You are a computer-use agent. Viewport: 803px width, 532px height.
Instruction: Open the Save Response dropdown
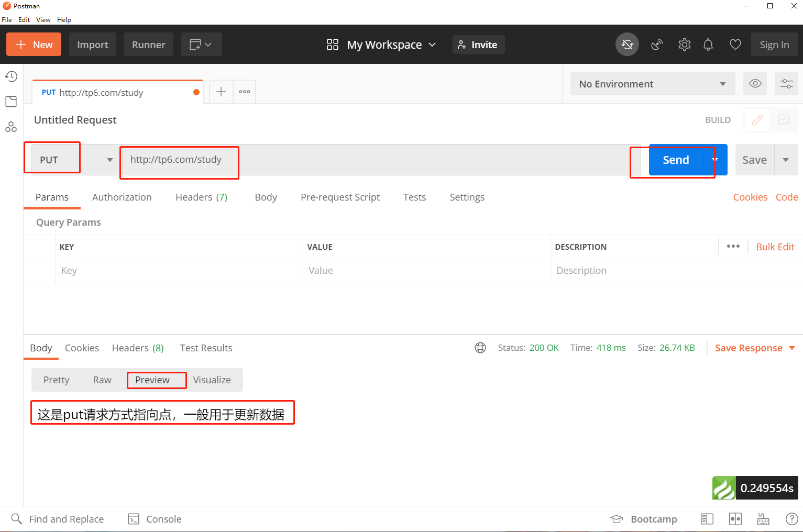click(x=755, y=348)
